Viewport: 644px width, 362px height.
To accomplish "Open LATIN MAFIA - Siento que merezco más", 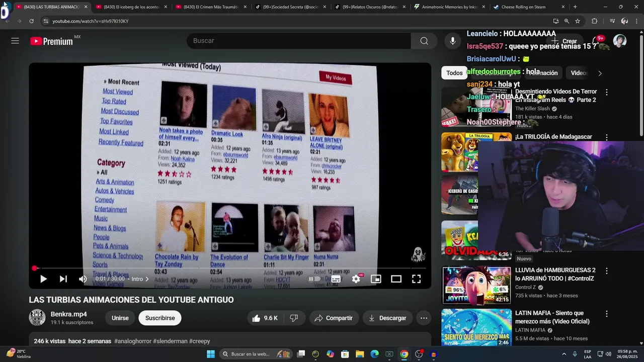I will 552,317.
